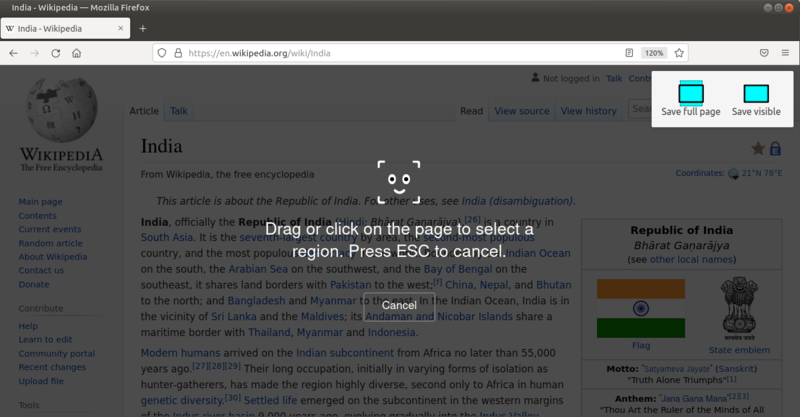Go back using the browser back arrow
The image size is (800, 417).
click(x=14, y=53)
